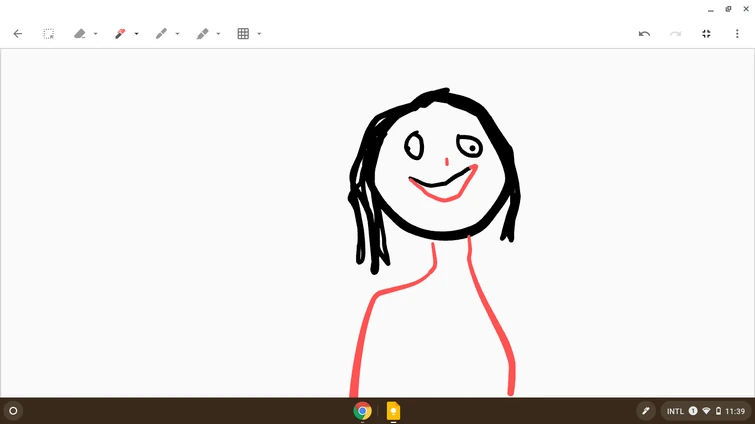Image resolution: width=755 pixels, height=424 pixels.
Task: Select the red Pen tool
Action: (x=120, y=33)
